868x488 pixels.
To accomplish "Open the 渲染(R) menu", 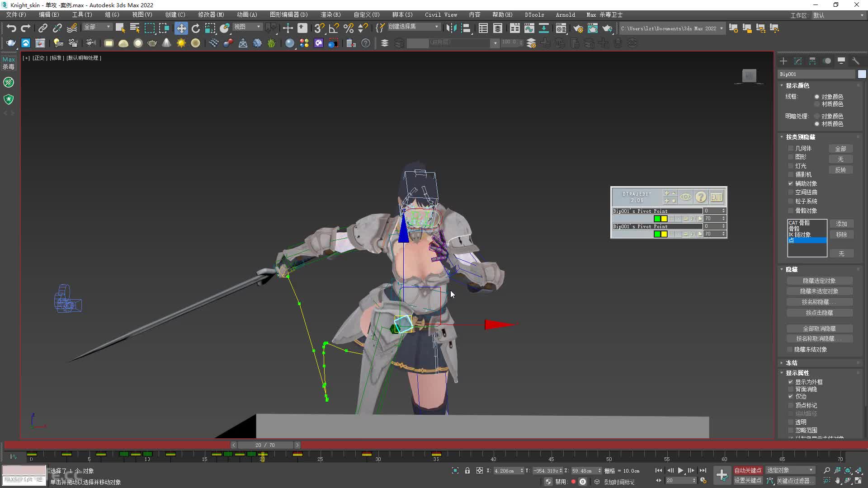I will [330, 15].
